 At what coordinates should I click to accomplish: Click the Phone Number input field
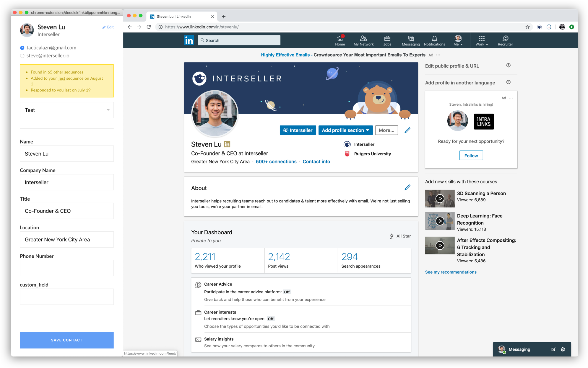click(67, 268)
